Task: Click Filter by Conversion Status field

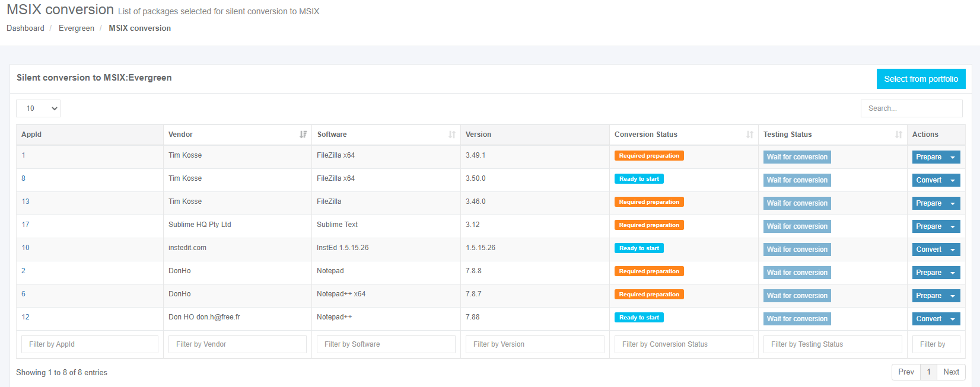Action: [683, 344]
